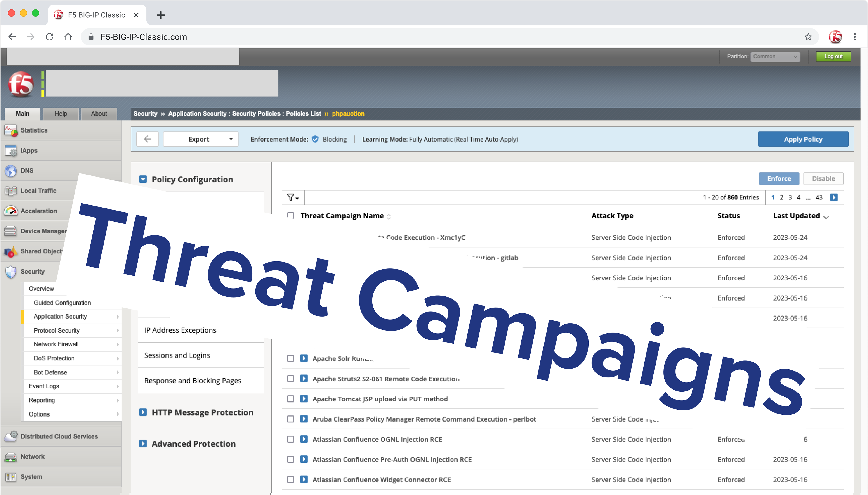Image resolution: width=868 pixels, height=495 pixels.
Task: Go to page 2 of entries
Action: pyautogui.click(x=781, y=197)
